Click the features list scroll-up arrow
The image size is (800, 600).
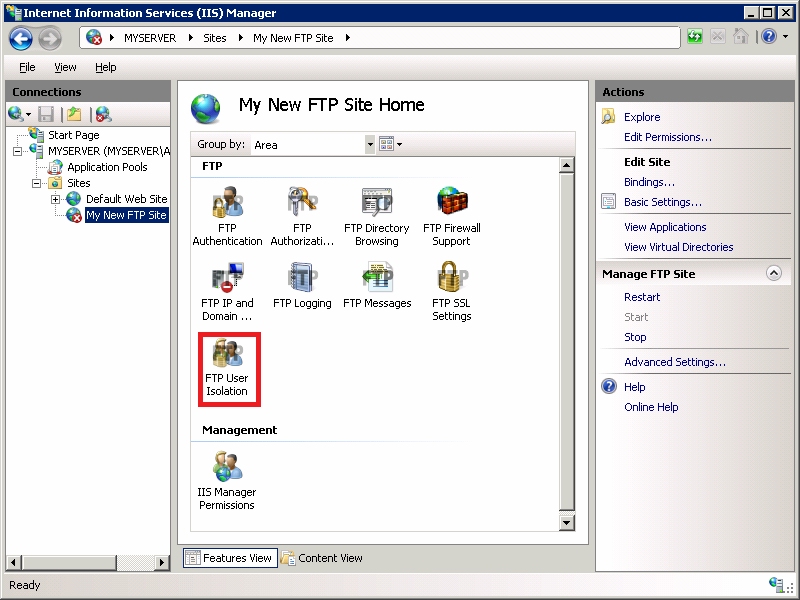[x=566, y=165]
